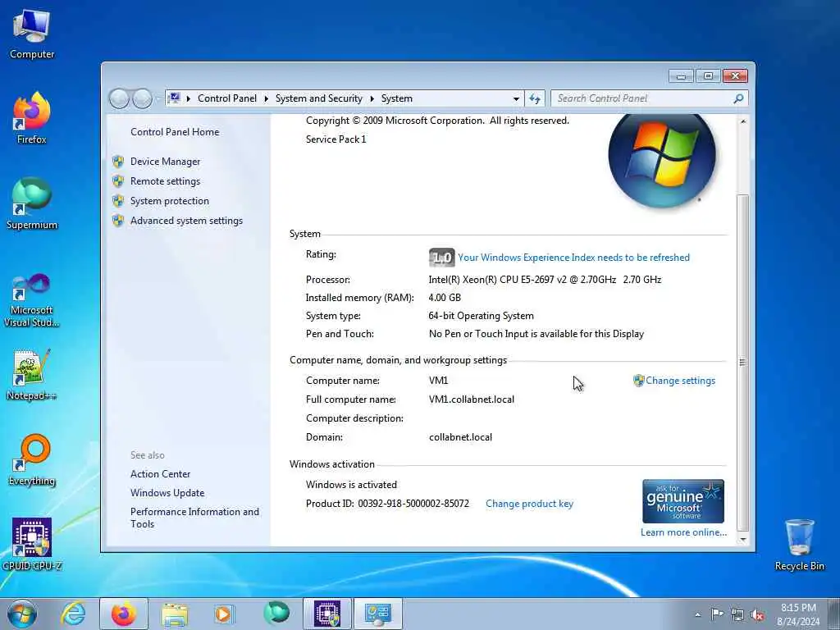Open Action Center flag in system tray
Image resolution: width=840 pixels, height=630 pixels.
717,614
